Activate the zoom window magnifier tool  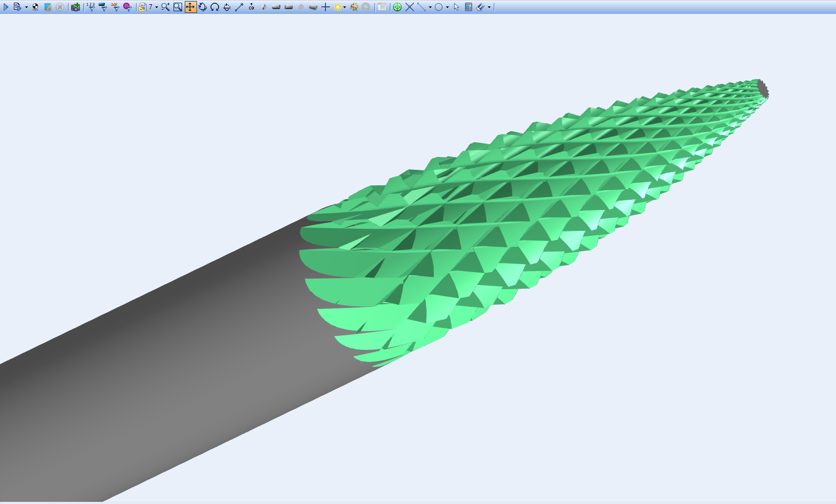pos(178,7)
